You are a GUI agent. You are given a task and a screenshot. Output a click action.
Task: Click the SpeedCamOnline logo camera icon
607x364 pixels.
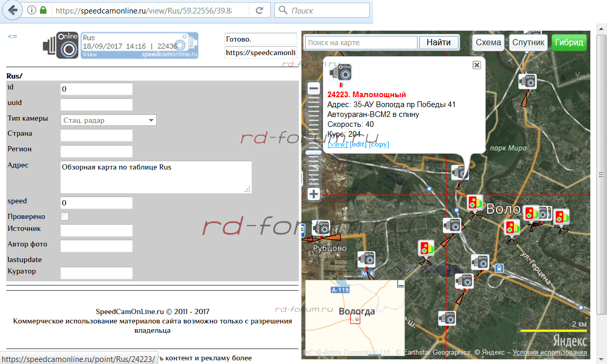click(60, 46)
